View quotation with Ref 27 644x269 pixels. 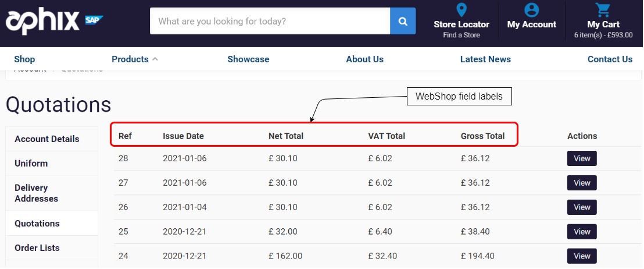click(582, 183)
